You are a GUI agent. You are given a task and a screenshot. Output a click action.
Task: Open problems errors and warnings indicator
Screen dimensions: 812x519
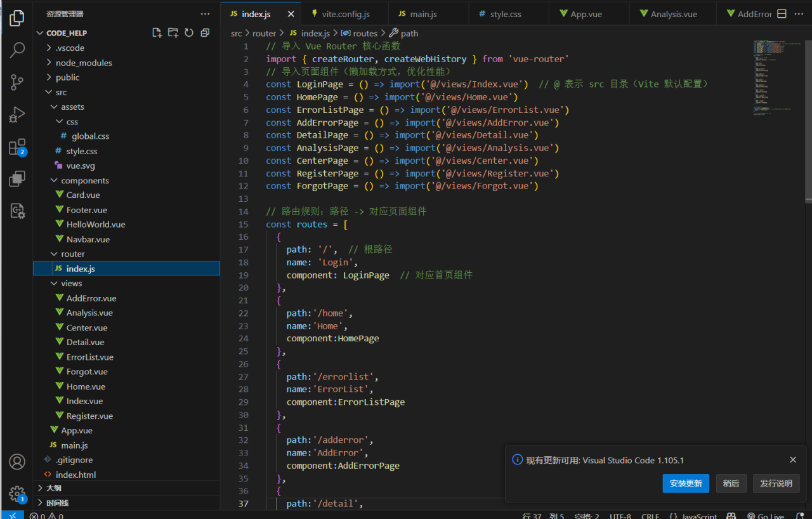46,516
